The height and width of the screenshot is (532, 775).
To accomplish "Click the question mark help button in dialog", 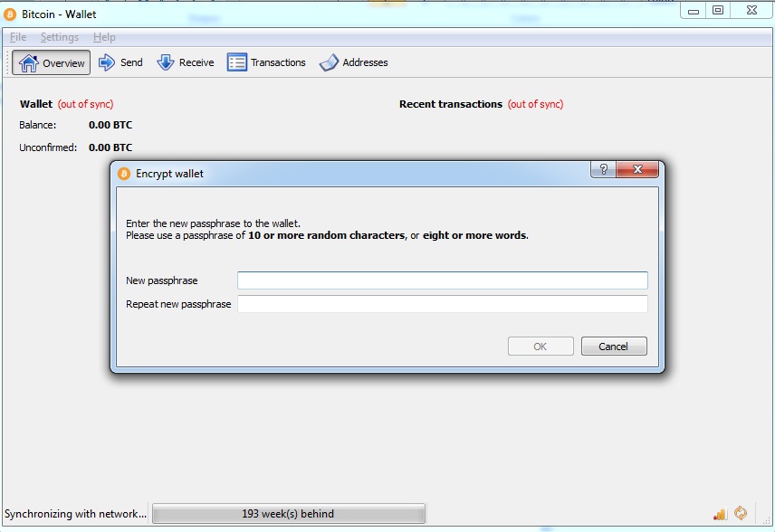I will [604, 169].
